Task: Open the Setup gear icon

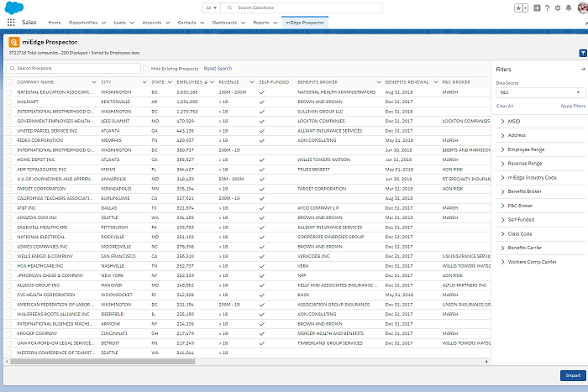Action: 559,8
